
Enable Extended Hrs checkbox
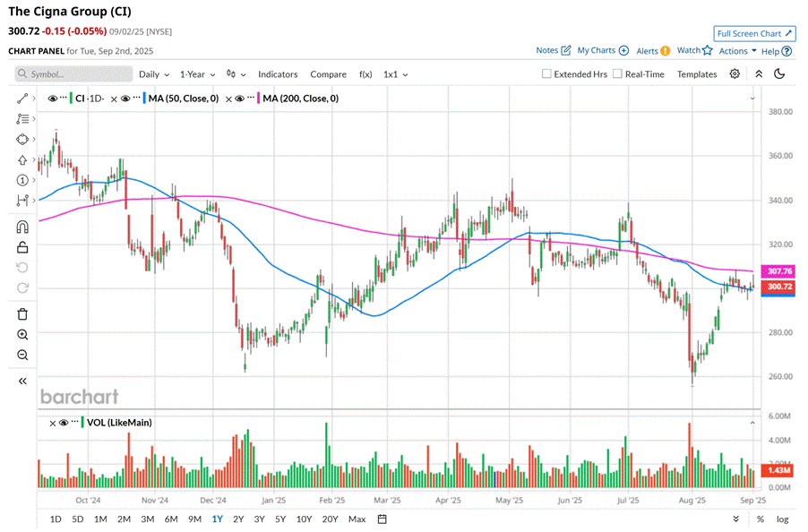(x=546, y=73)
